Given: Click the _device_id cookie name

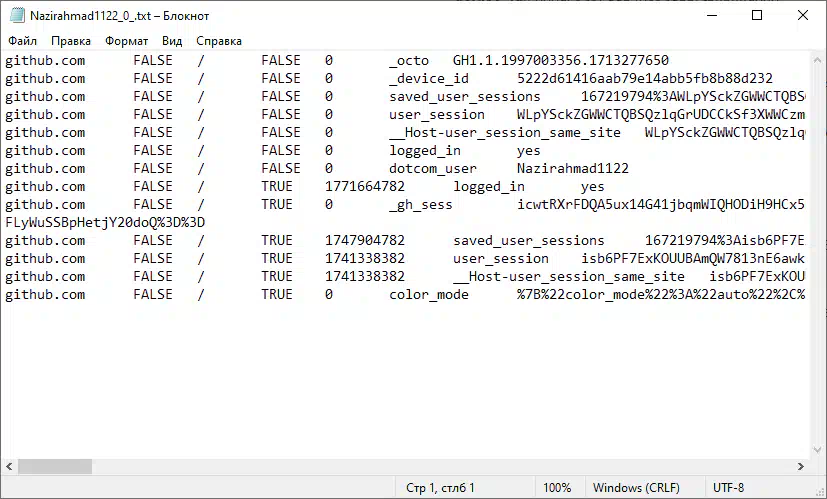Looking at the screenshot, I should (x=429, y=79).
